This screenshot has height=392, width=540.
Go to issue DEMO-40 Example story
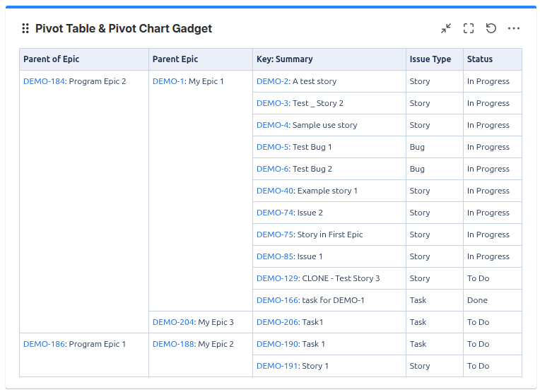coord(274,191)
